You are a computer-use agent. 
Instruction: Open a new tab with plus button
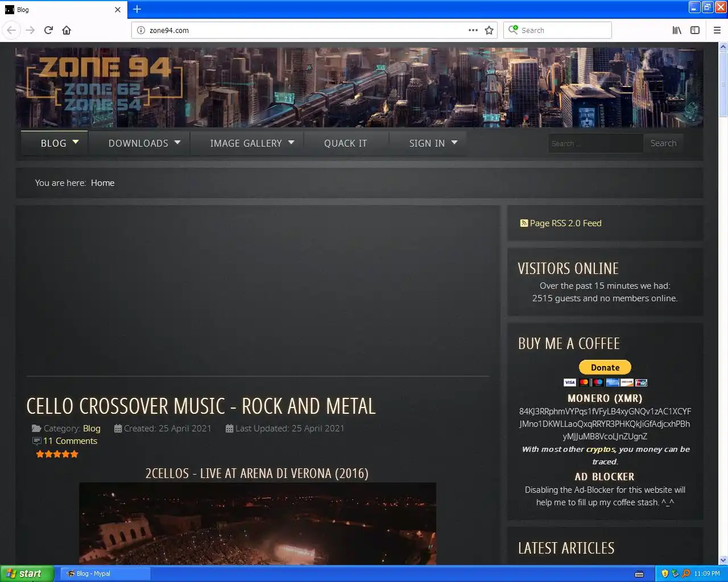point(137,9)
